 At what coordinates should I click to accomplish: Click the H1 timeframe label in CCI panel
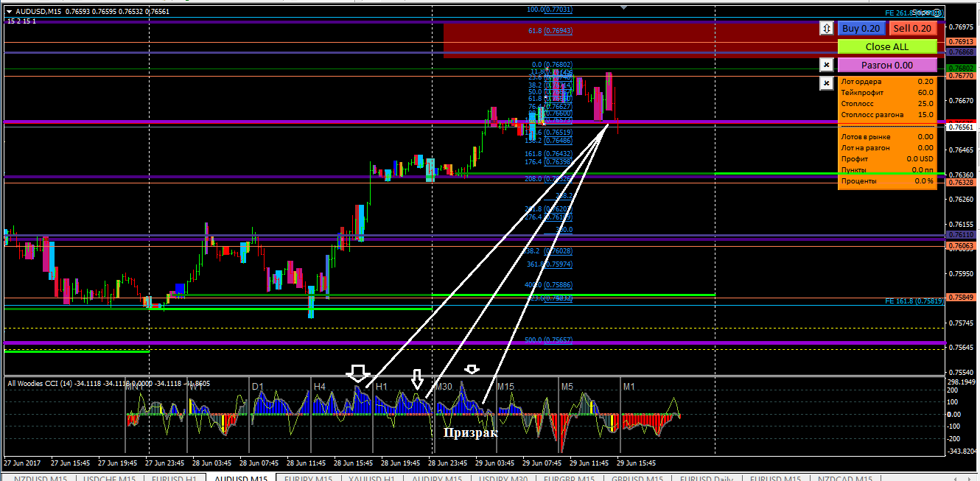pos(382,386)
